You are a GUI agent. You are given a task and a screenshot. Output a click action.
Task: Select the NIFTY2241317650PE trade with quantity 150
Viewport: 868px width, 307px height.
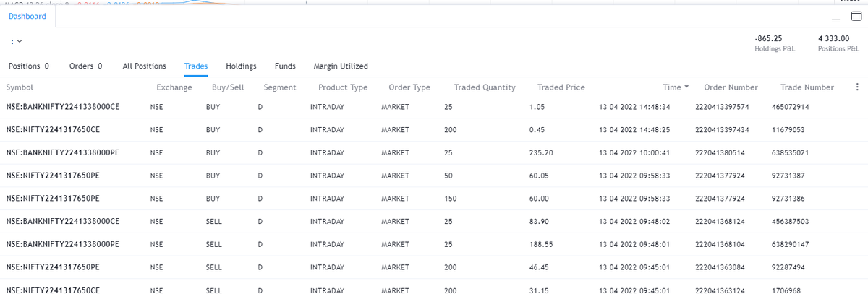[434, 199]
